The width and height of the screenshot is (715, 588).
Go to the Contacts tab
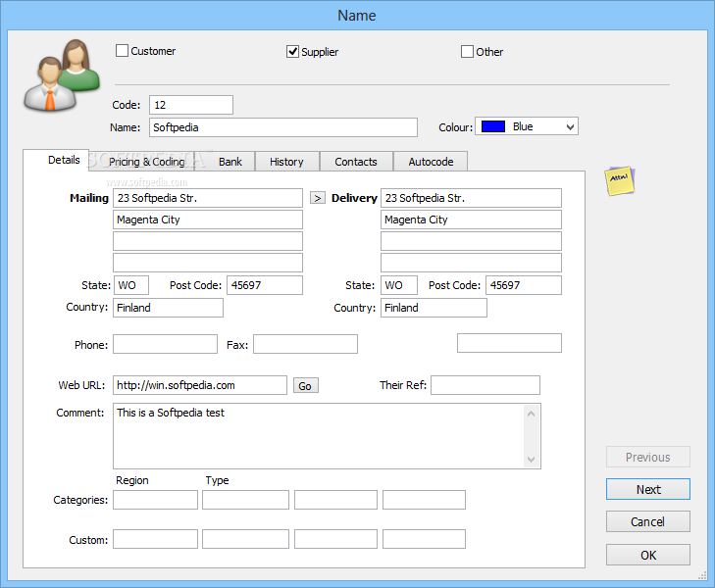point(356,162)
